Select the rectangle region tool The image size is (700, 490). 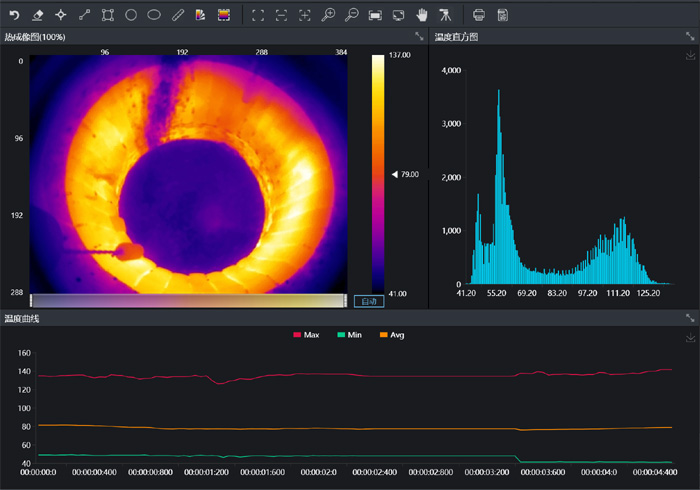(x=107, y=15)
